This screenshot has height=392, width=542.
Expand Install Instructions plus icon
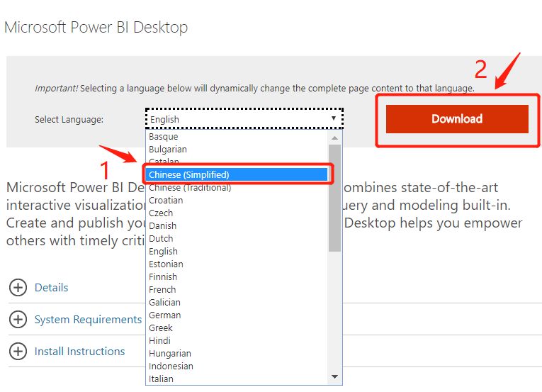point(18,352)
